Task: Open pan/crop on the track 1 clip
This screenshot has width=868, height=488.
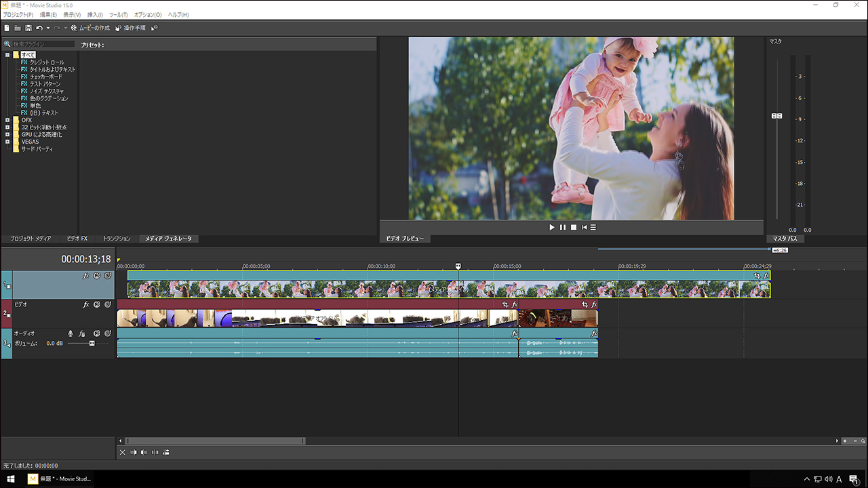Action: 757,276
